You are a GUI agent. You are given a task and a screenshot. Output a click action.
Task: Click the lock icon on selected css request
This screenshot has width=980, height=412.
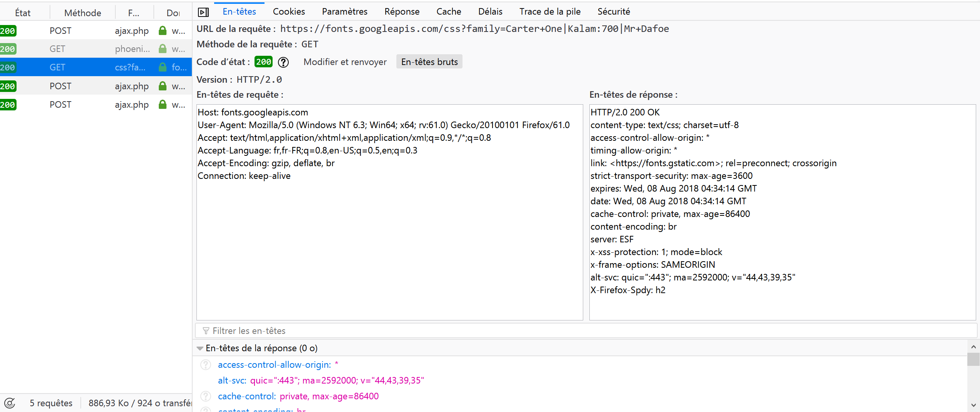coord(163,67)
